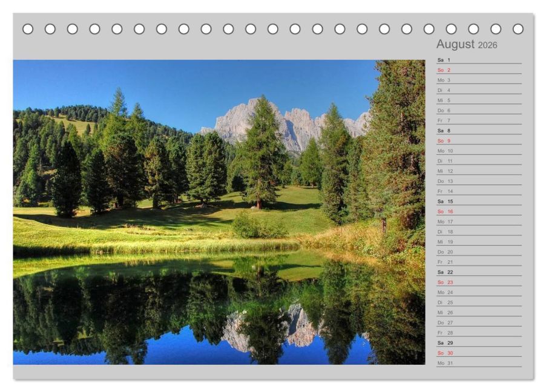This screenshot has width=546, height=392.
Task: Select the 'Fr 21' calendar row
Action: (x=479, y=262)
